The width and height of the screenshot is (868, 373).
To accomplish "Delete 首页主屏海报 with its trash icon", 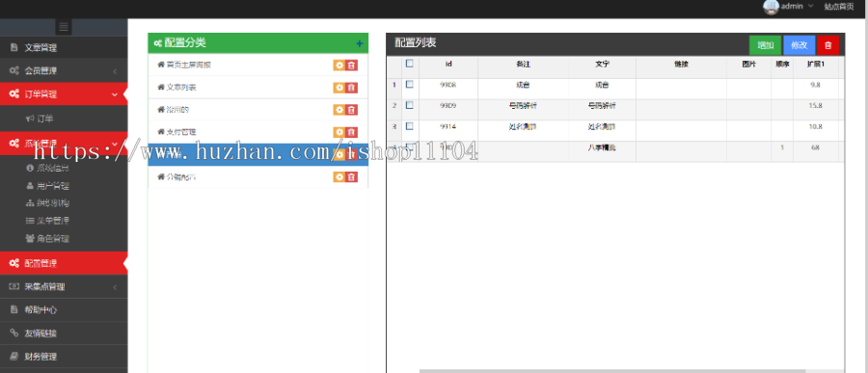I will [x=351, y=66].
